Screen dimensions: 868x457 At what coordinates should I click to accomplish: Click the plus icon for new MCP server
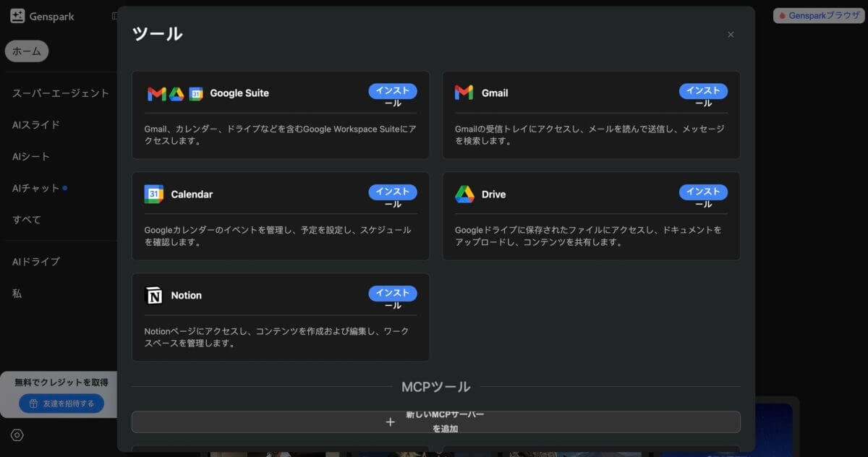tap(390, 422)
